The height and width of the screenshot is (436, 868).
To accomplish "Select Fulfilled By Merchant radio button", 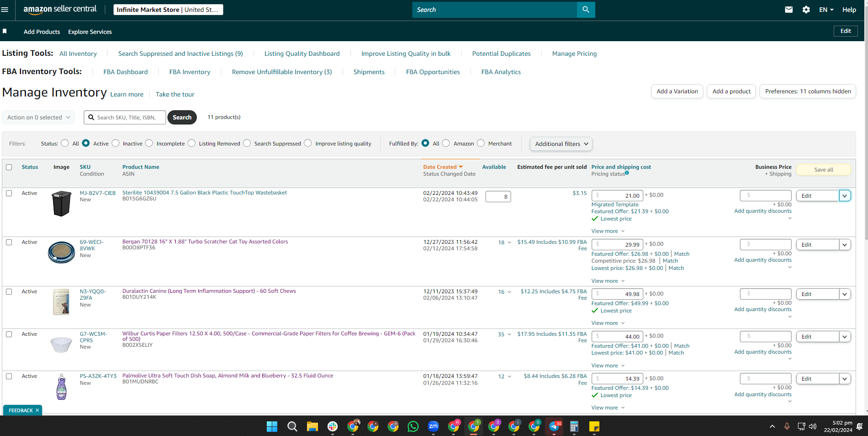I will 481,143.
